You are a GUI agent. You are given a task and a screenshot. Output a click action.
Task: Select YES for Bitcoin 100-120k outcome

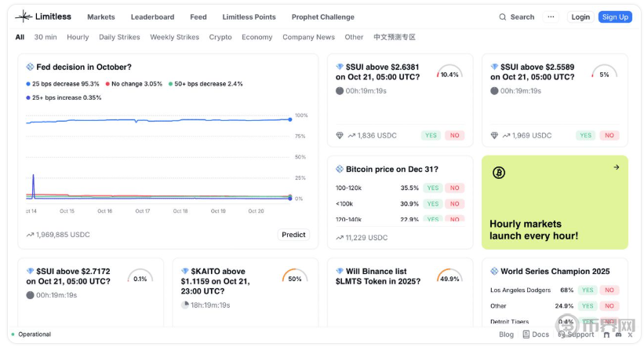tap(432, 188)
